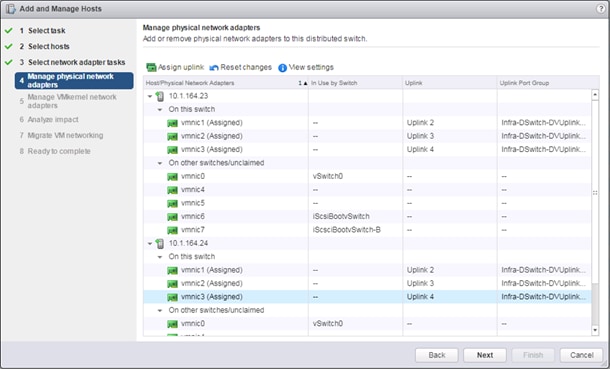Select the 'iScsciBootvSwitch-B' cell
The image size is (610, 369).
(346, 230)
